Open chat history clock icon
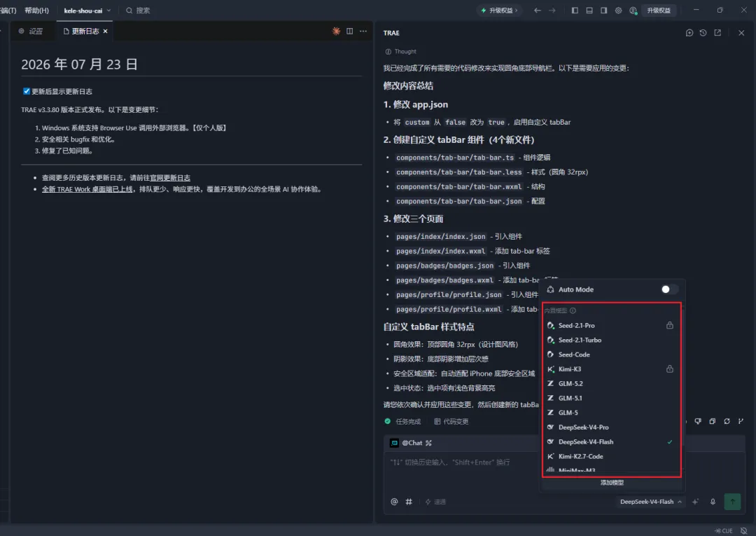Image resolution: width=756 pixels, height=536 pixels. point(703,33)
